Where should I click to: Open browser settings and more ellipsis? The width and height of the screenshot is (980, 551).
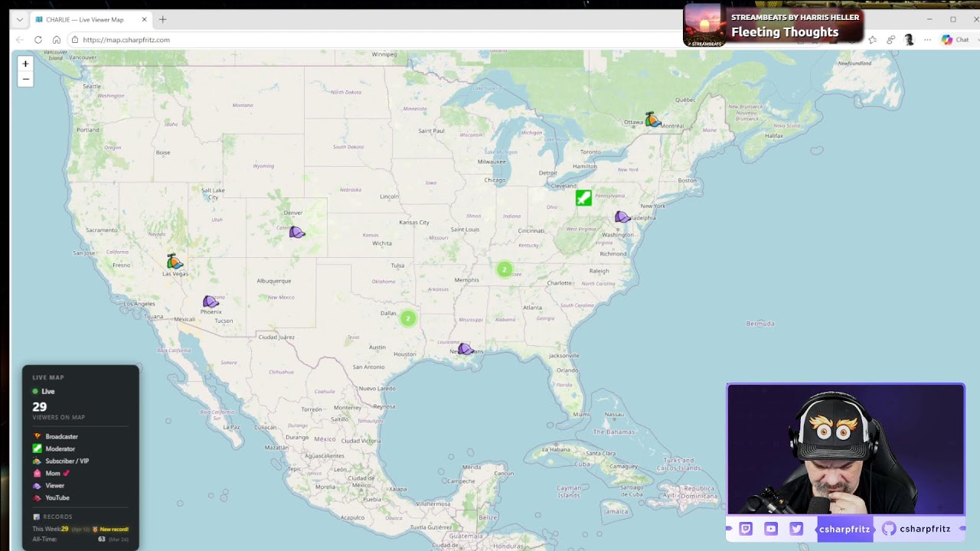pyautogui.click(x=928, y=40)
